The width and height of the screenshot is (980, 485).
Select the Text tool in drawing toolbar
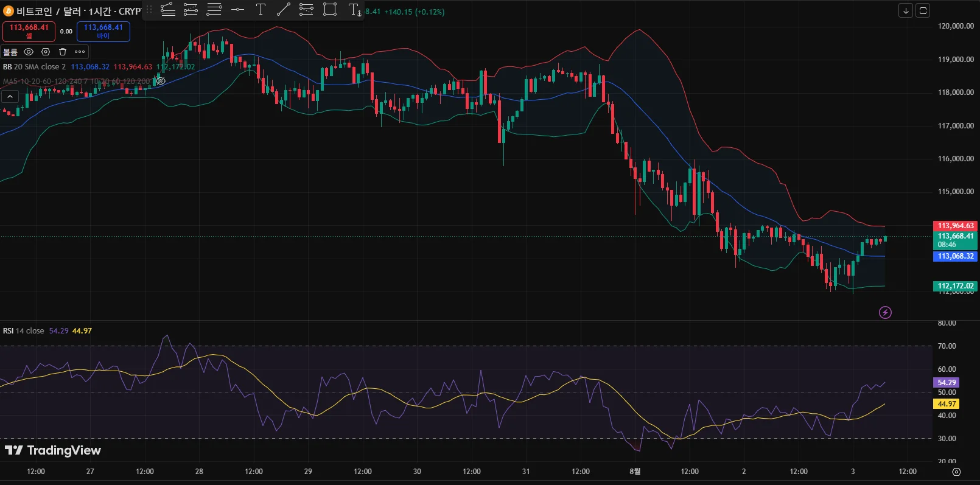tap(261, 10)
